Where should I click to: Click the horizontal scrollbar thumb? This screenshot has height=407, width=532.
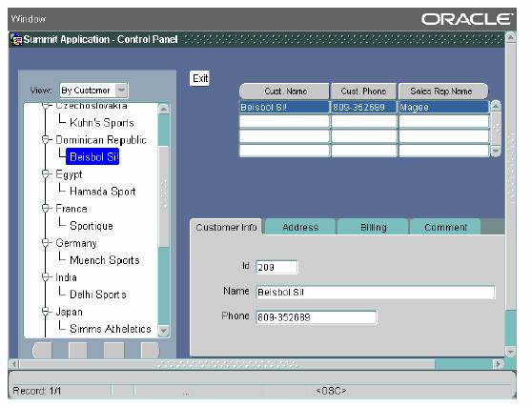(x=227, y=364)
